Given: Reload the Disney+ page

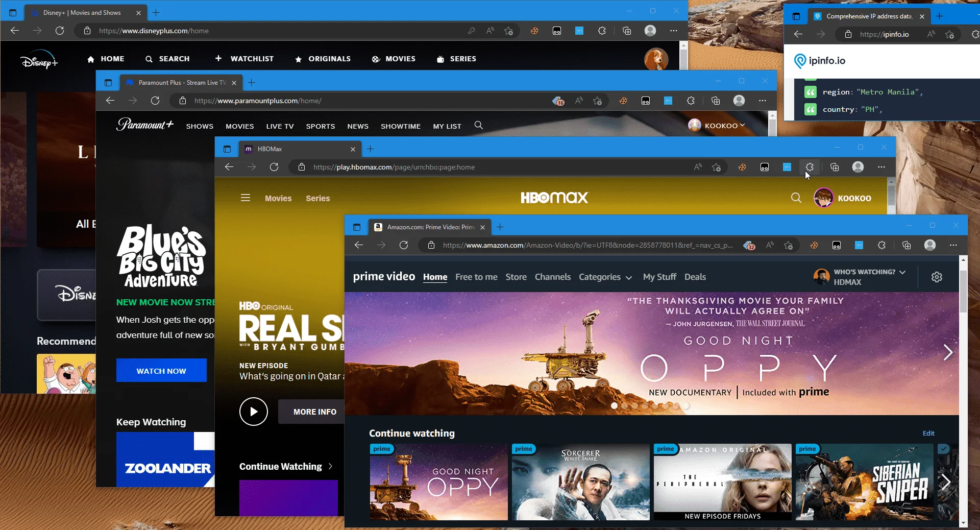Looking at the screenshot, I should pos(60,31).
